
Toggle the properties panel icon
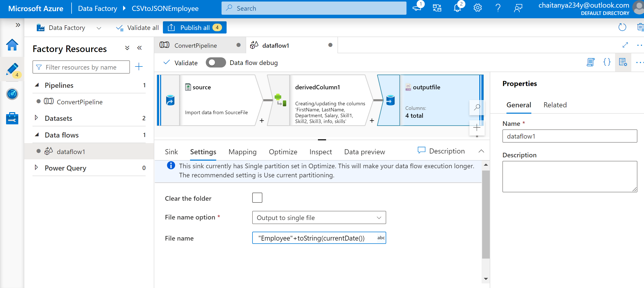[x=623, y=62]
